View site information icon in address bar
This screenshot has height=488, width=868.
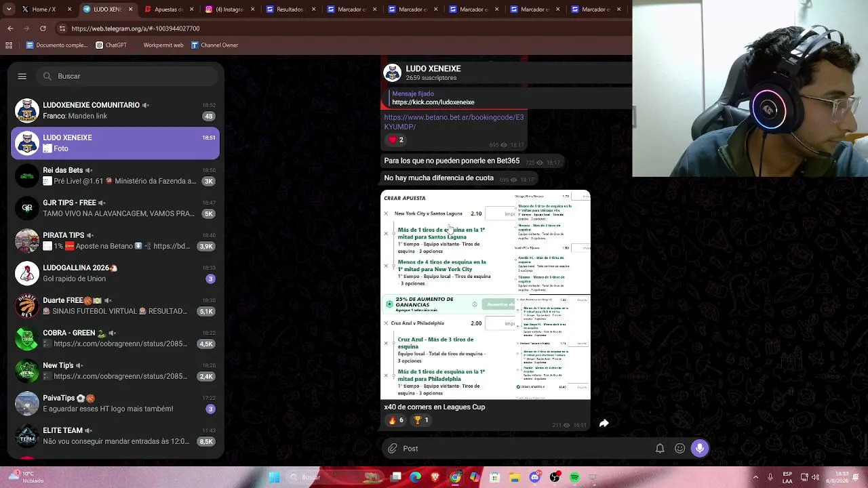coord(62,28)
